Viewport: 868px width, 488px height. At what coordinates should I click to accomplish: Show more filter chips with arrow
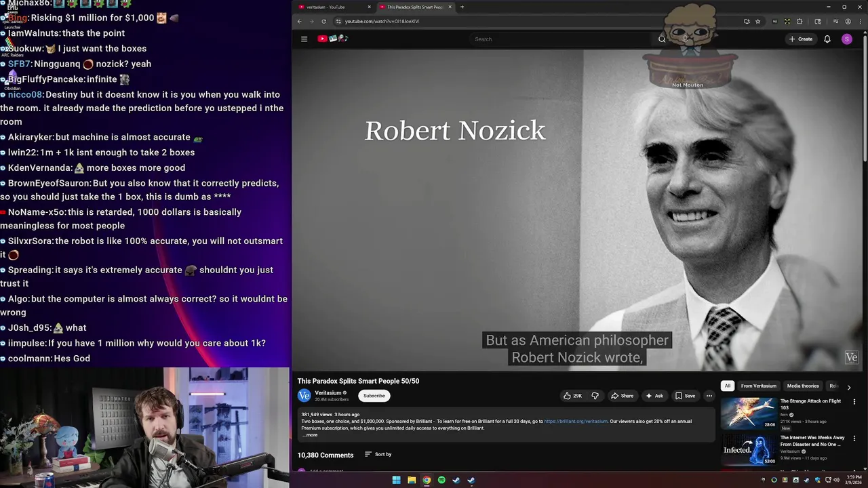pyautogui.click(x=848, y=386)
